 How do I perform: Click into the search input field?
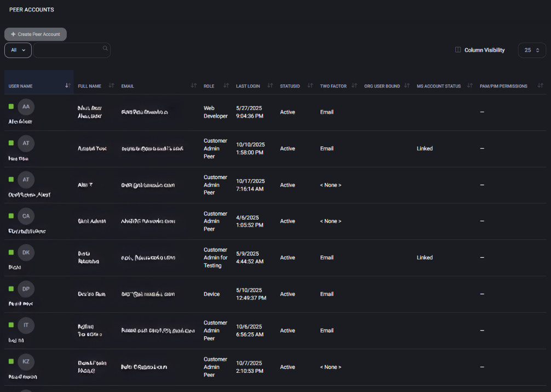[x=68, y=50]
